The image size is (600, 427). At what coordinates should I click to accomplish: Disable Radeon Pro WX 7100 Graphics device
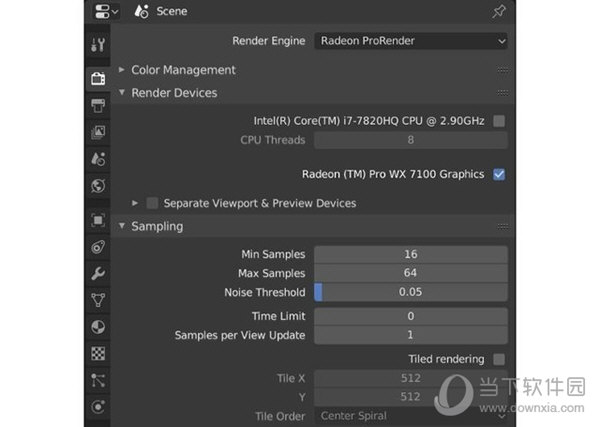pos(499,174)
